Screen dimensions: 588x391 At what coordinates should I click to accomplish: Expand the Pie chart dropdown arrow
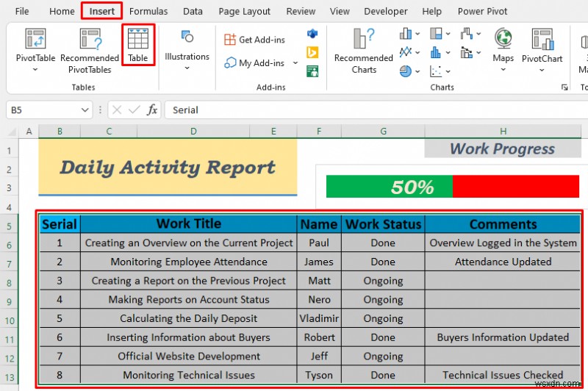coord(417,71)
